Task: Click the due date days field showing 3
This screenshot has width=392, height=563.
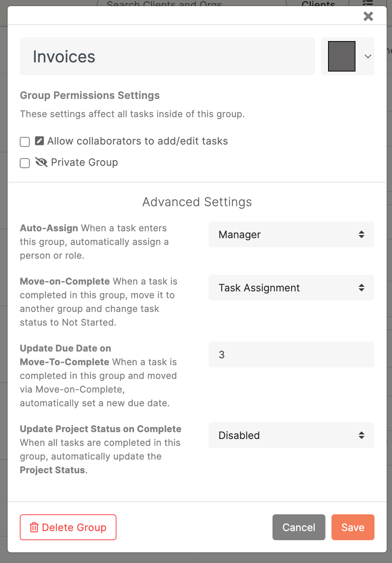Action: coord(292,355)
